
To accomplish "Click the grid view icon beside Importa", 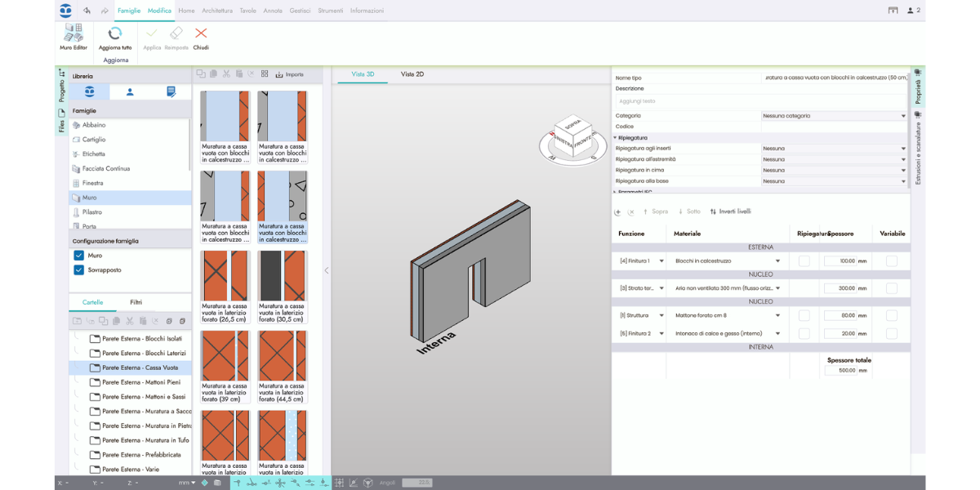I will pos(265,74).
